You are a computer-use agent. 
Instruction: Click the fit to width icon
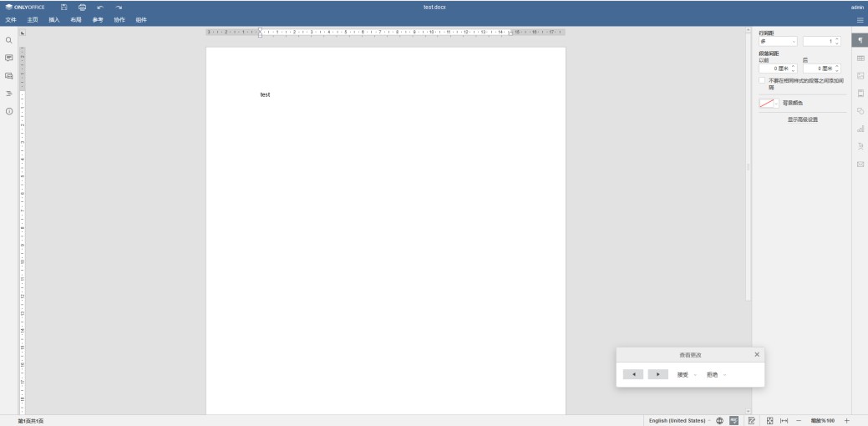(x=784, y=420)
